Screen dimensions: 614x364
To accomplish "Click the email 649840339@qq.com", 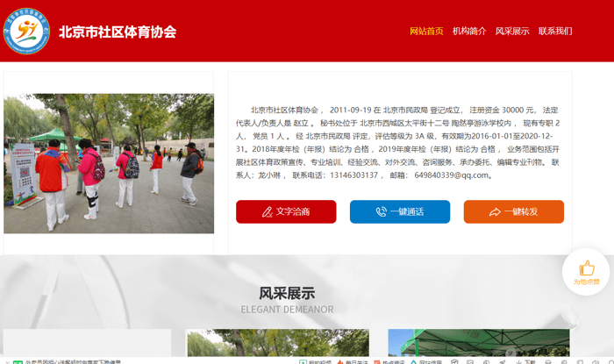I will coord(452,175).
